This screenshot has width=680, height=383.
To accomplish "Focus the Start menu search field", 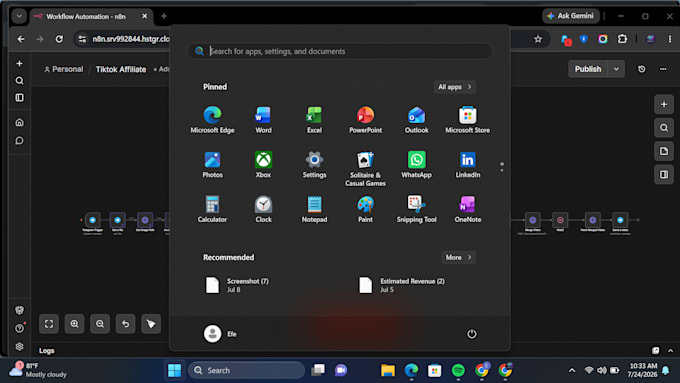I will click(x=340, y=51).
